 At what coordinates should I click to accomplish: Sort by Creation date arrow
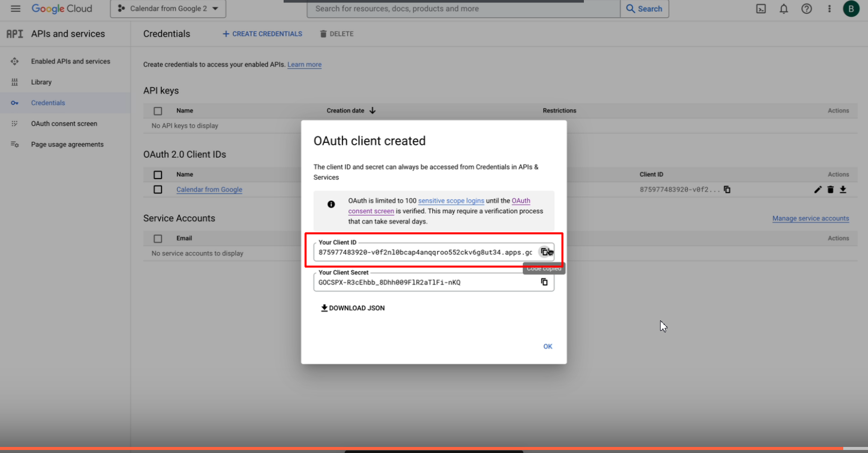(372, 110)
